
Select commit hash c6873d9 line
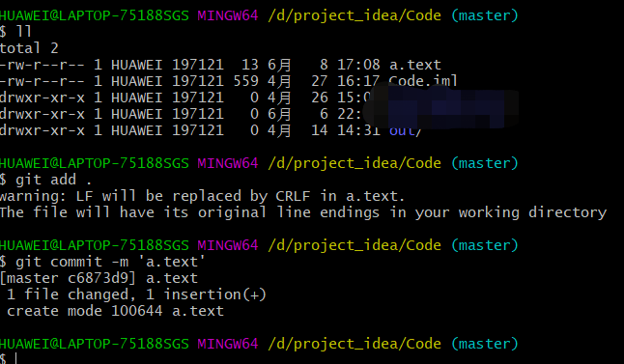99,278
